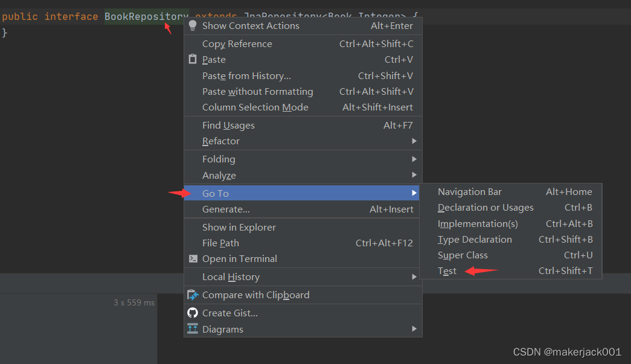Choose Super Class from the submenu
The height and width of the screenshot is (364, 631).
463,255
